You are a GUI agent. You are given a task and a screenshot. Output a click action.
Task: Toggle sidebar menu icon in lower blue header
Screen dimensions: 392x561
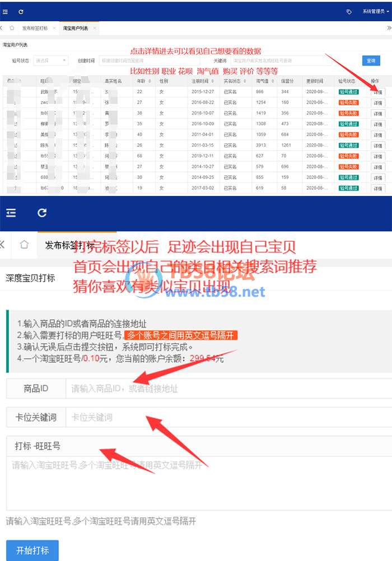pyautogui.click(x=11, y=213)
